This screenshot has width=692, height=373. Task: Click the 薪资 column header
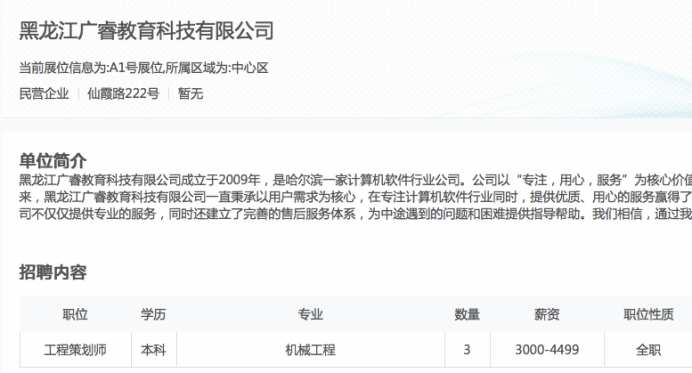click(x=547, y=314)
